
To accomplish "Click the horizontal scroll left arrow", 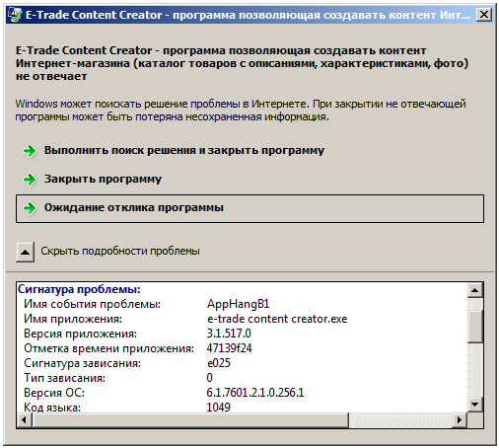I will [25, 420].
